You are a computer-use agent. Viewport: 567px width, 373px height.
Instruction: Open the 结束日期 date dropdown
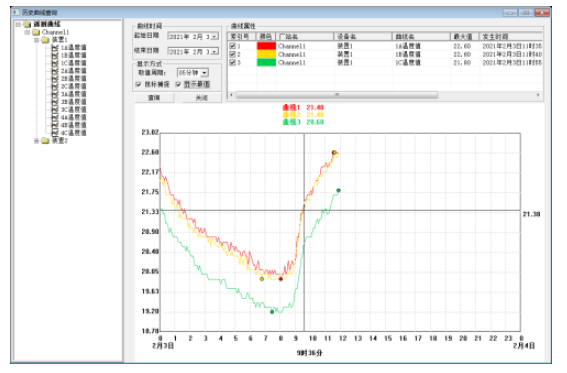214,52
